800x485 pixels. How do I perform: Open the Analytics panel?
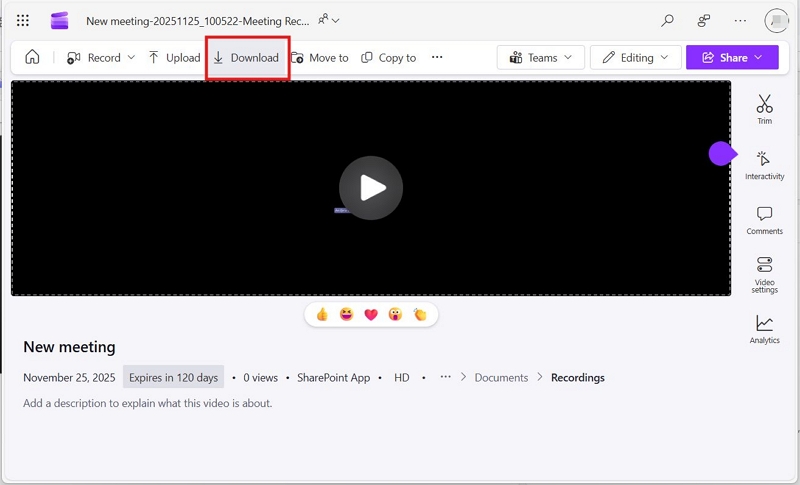764,329
